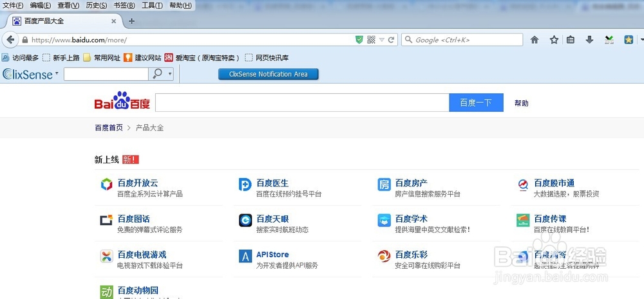644x299 pixels.
Task: Open the 帮助(H) menu
Action: click(x=180, y=5)
